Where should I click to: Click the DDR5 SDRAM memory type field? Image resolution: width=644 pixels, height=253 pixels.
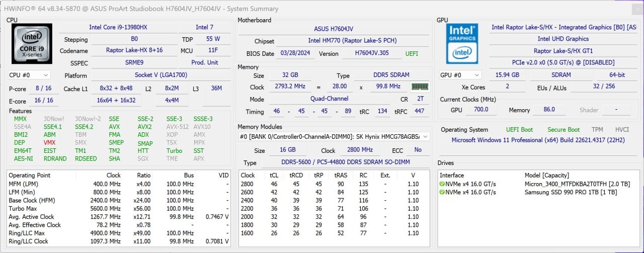coord(391,75)
